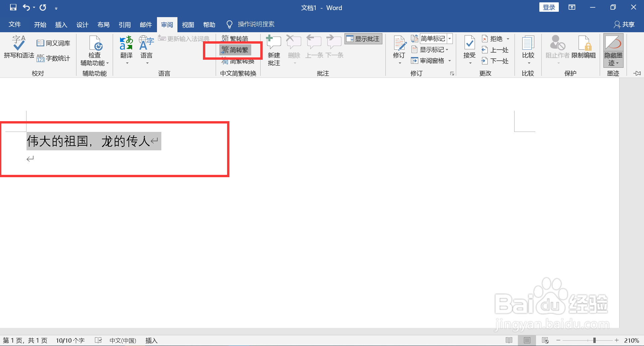Redo the last action

pos(43,7)
